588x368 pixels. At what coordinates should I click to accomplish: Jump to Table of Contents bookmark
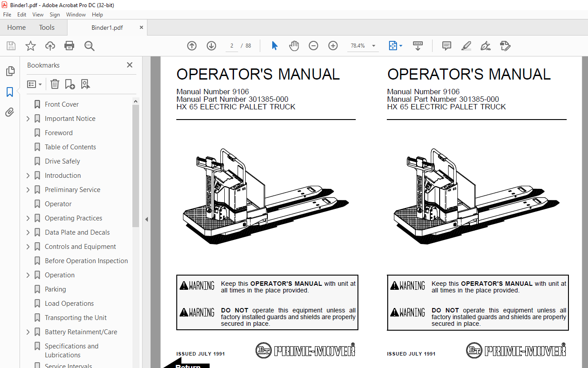click(70, 147)
